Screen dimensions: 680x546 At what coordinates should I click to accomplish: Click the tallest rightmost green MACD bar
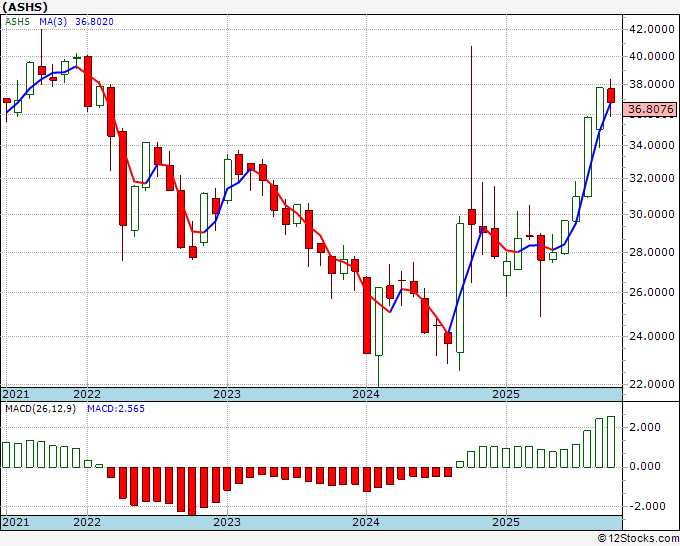pyautogui.click(x=611, y=442)
